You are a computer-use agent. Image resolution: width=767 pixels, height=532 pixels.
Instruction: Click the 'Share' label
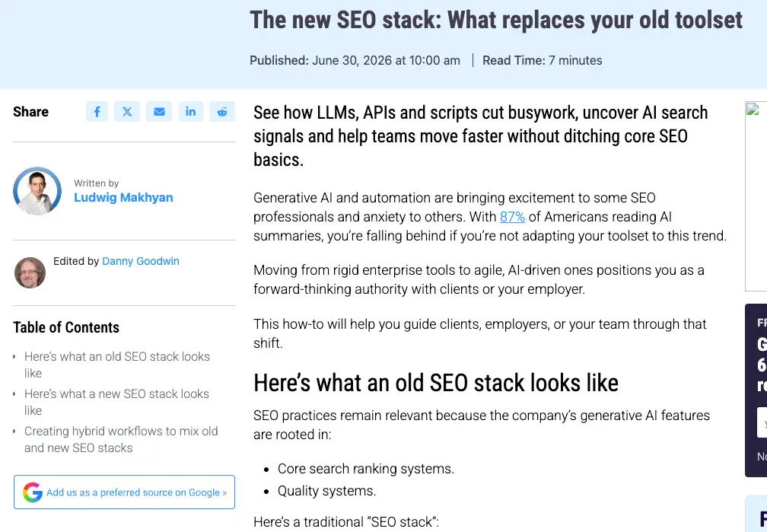30,112
